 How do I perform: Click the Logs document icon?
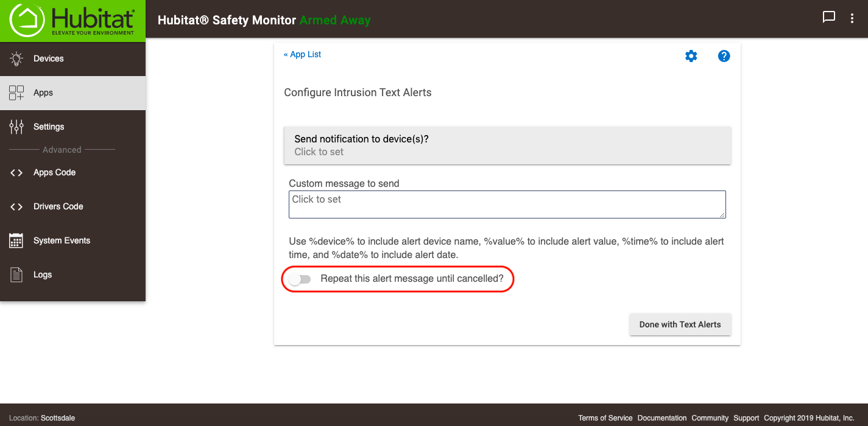(16, 274)
